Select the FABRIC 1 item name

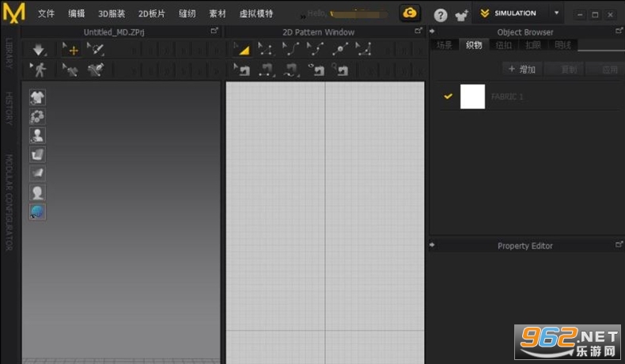coord(507,97)
